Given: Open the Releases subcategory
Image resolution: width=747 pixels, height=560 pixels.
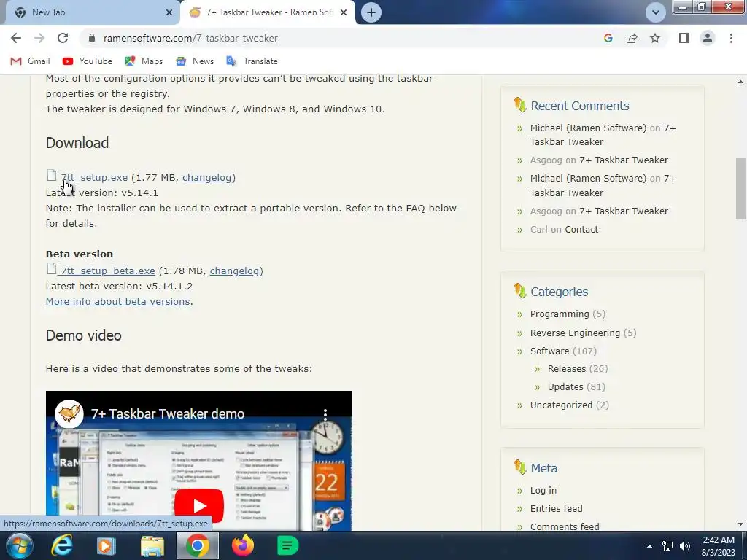Looking at the screenshot, I should 566,368.
